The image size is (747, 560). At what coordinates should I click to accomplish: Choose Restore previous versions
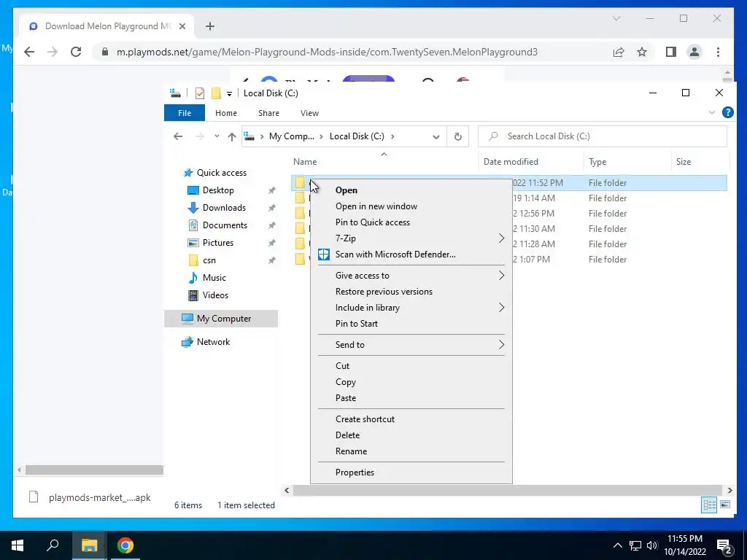click(x=384, y=292)
